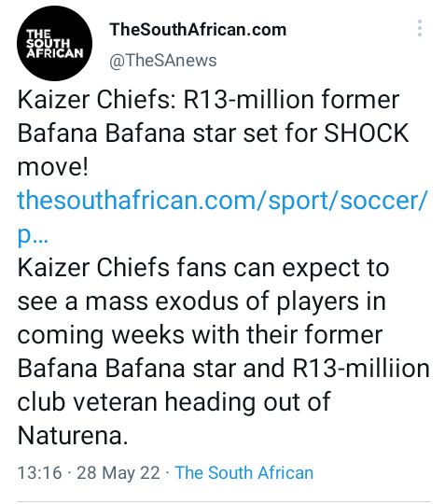Open the @TheSAnews handle

click(x=163, y=61)
